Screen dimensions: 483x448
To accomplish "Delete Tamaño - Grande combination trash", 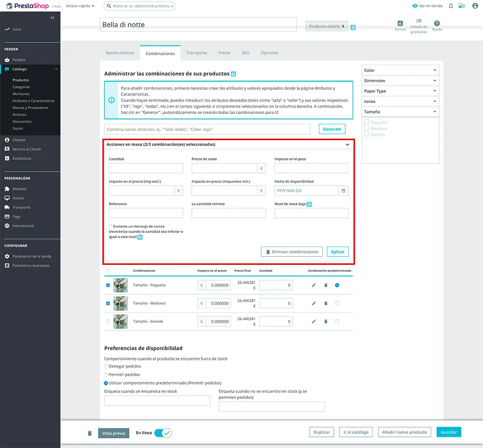I will pyautogui.click(x=326, y=322).
